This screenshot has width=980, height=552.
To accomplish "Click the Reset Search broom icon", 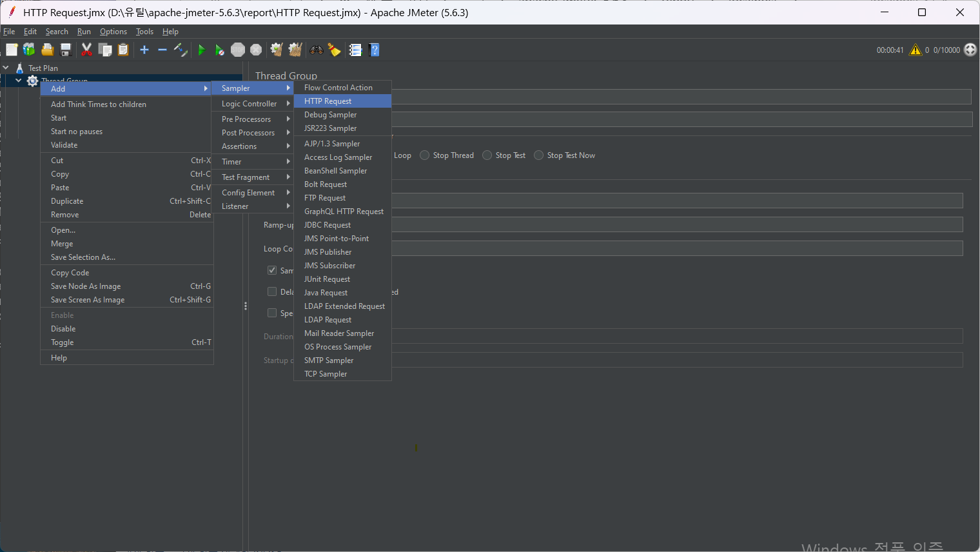I will (334, 50).
